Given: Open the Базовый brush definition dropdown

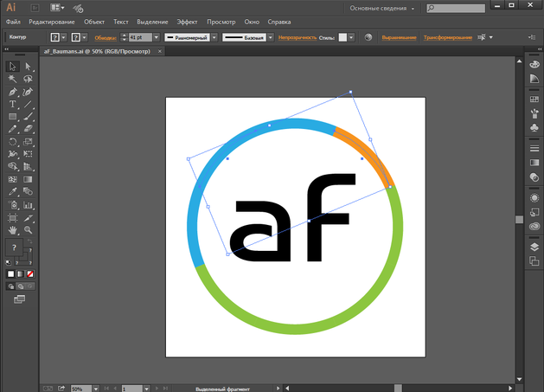Looking at the screenshot, I should 271,37.
